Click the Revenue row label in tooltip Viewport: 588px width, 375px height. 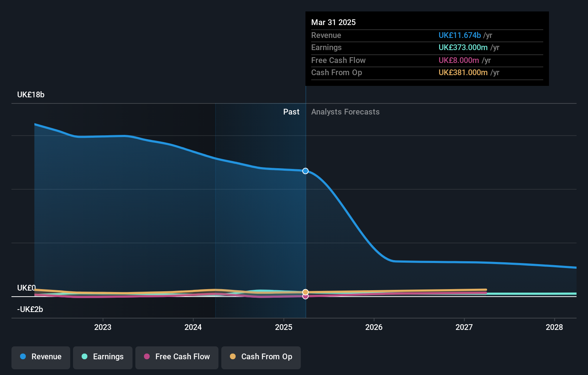click(326, 35)
